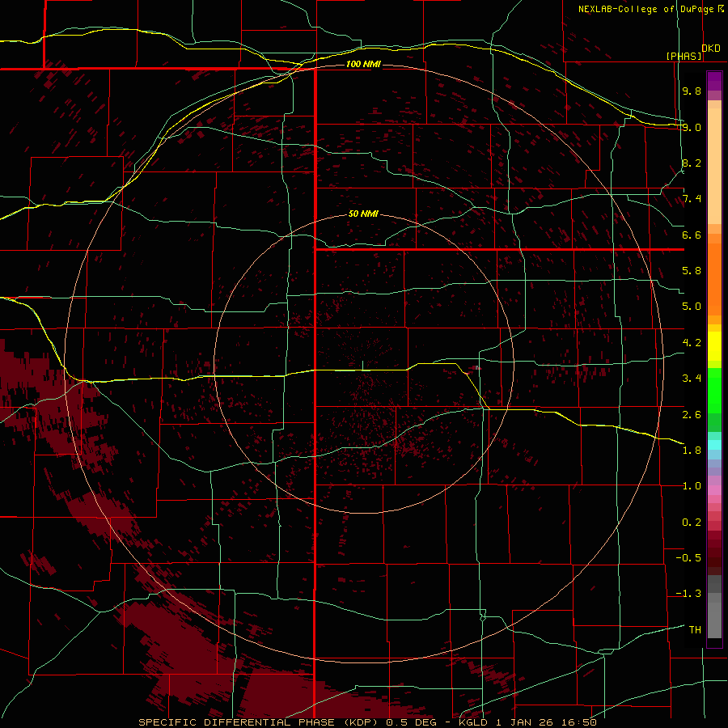Click the 9.0 value on color scale
The image size is (728, 728).
pos(692,127)
